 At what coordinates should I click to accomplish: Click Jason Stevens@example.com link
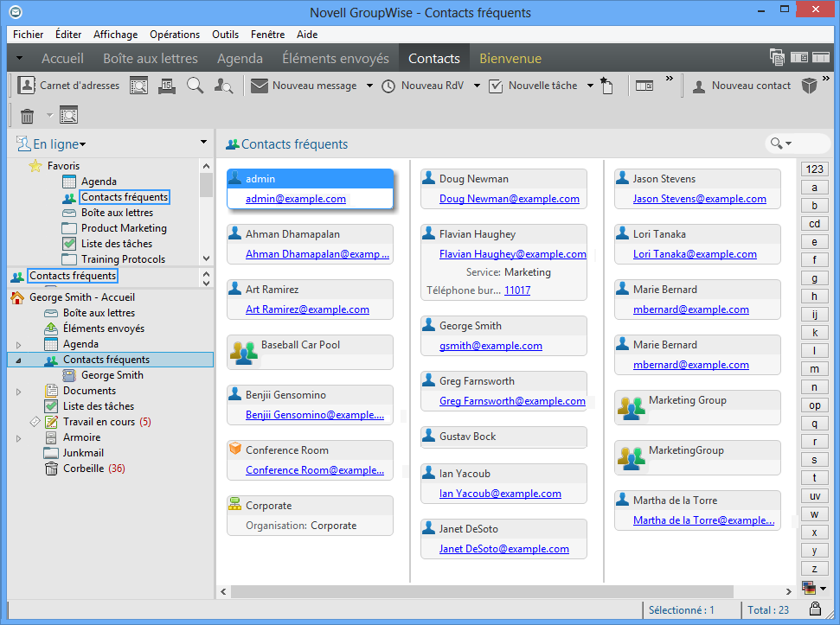700,199
